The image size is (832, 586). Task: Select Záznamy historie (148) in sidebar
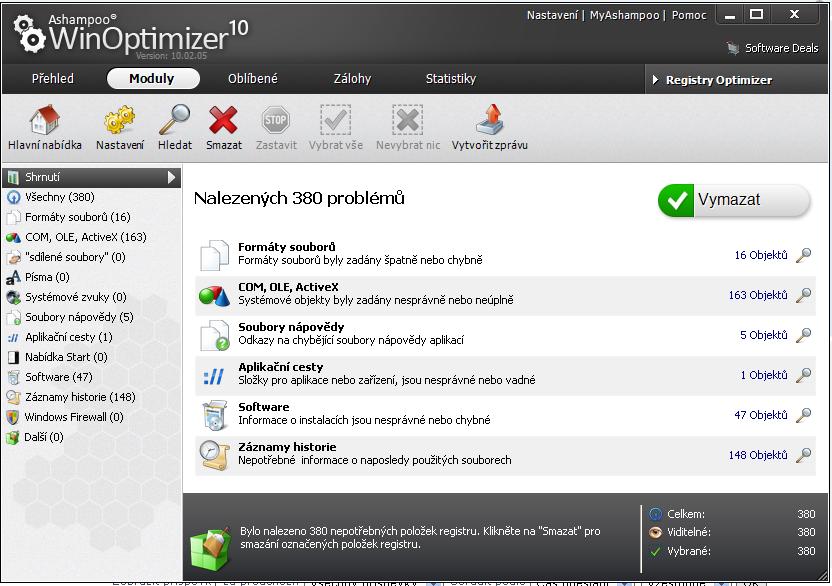click(80, 397)
